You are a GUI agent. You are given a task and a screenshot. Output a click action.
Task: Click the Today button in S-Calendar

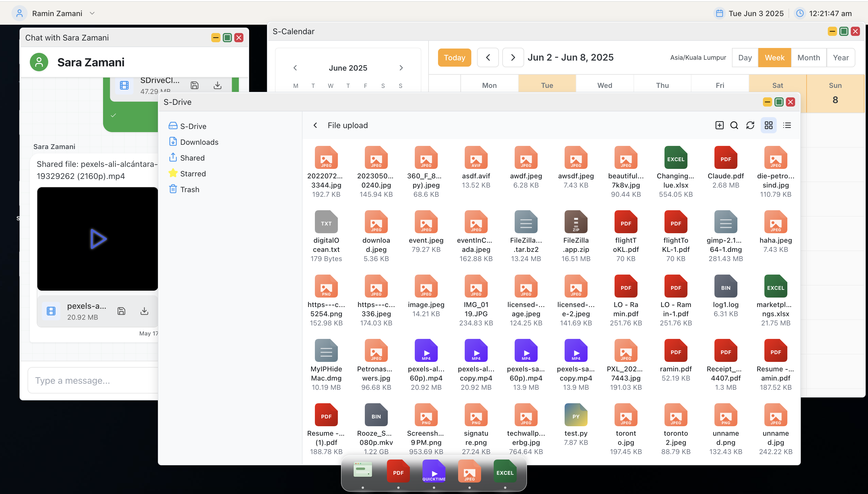point(454,57)
